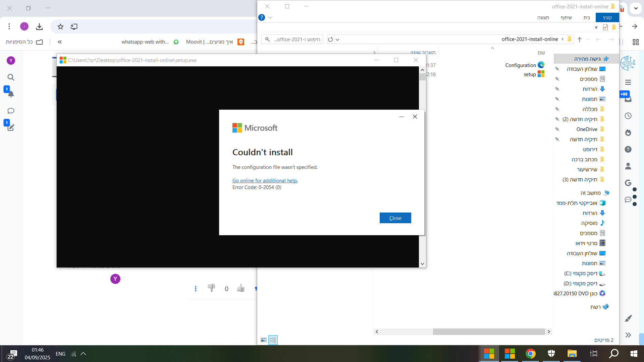Open שירשיעור folder

[x=591, y=169]
